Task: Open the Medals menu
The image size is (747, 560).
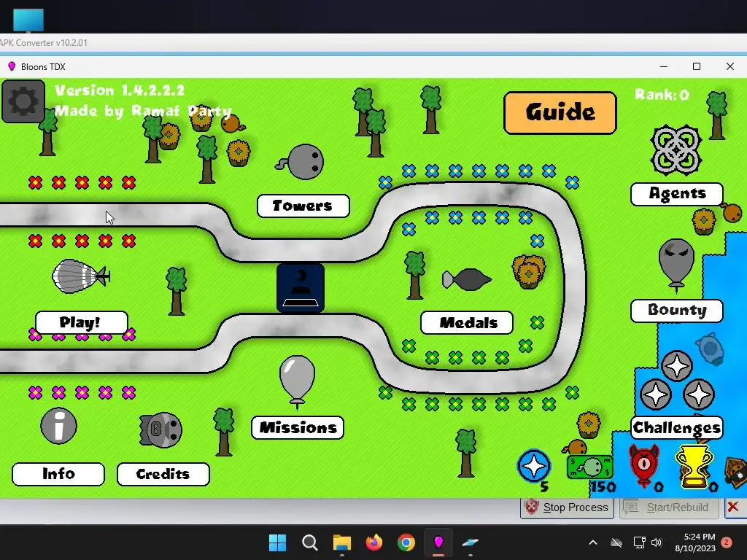Action: tap(467, 323)
